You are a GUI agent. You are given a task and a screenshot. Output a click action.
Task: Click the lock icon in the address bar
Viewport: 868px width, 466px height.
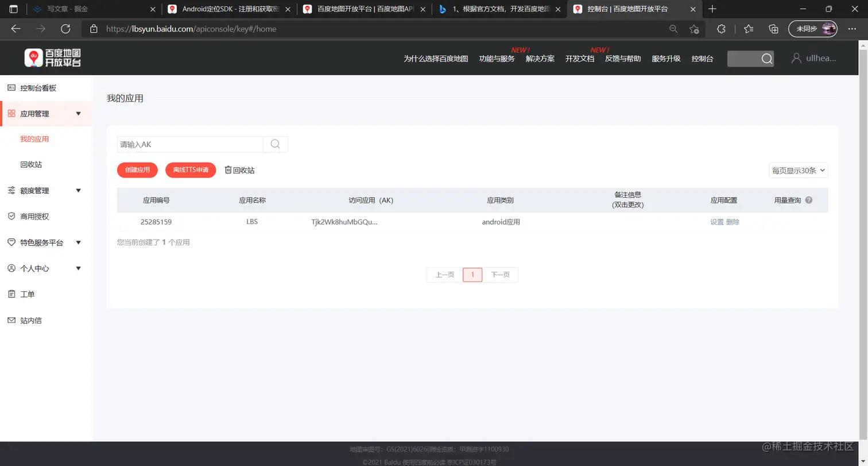point(94,29)
